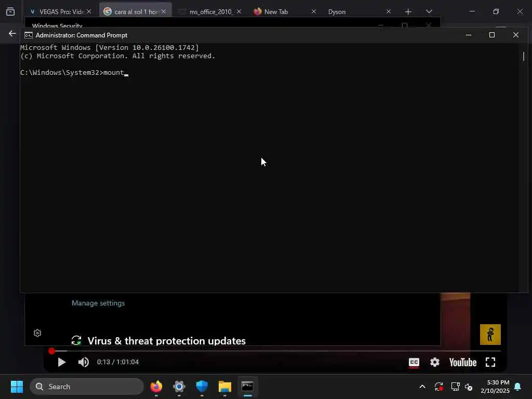Open network status tray icon
The width and height of the screenshot is (532, 399).
(455, 387)
